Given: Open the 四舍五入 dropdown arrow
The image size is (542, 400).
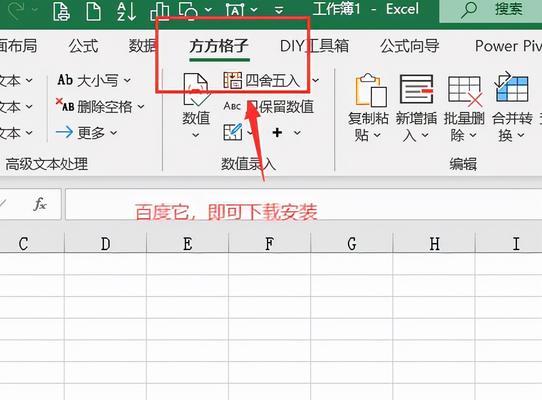Looking at the screenshot, I should click(x=315, y=81).
